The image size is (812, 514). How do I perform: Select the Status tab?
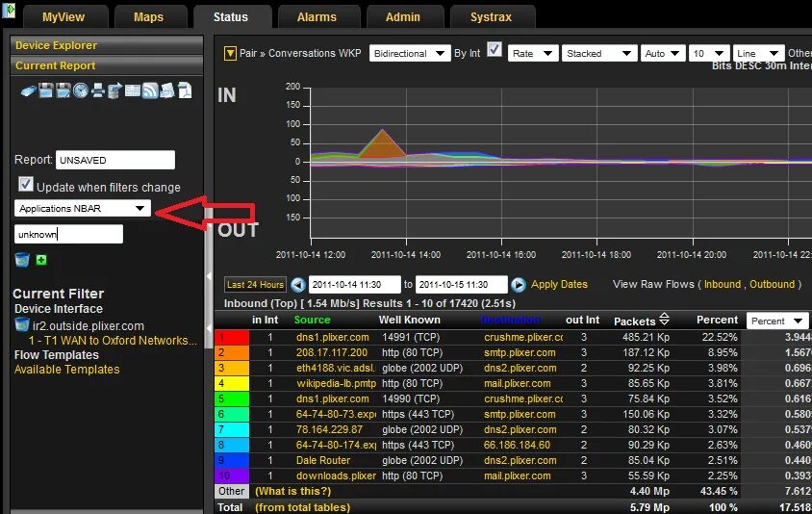(x=231, y=16)
